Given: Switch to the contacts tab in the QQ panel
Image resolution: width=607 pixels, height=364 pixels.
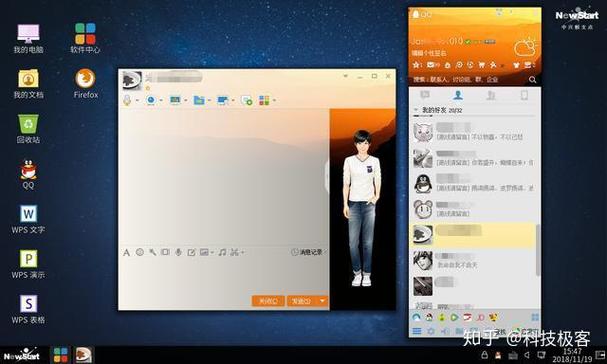Looking at the screenshot, I should (x=458, y=95).
